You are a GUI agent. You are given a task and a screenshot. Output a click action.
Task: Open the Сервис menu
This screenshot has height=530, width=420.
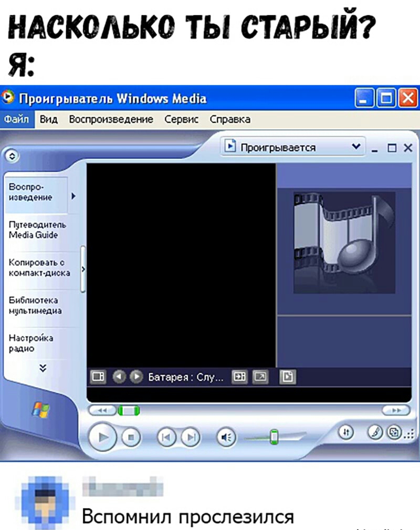coord(182,119)
